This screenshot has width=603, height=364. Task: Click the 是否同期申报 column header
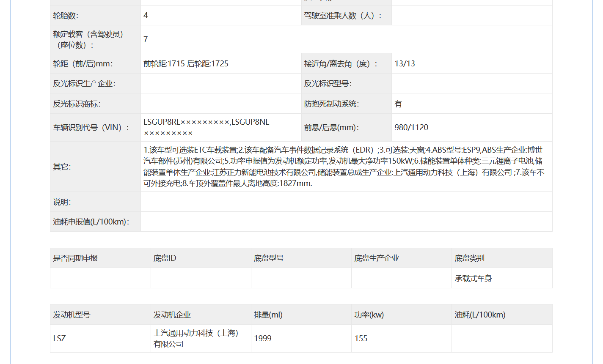75,258
